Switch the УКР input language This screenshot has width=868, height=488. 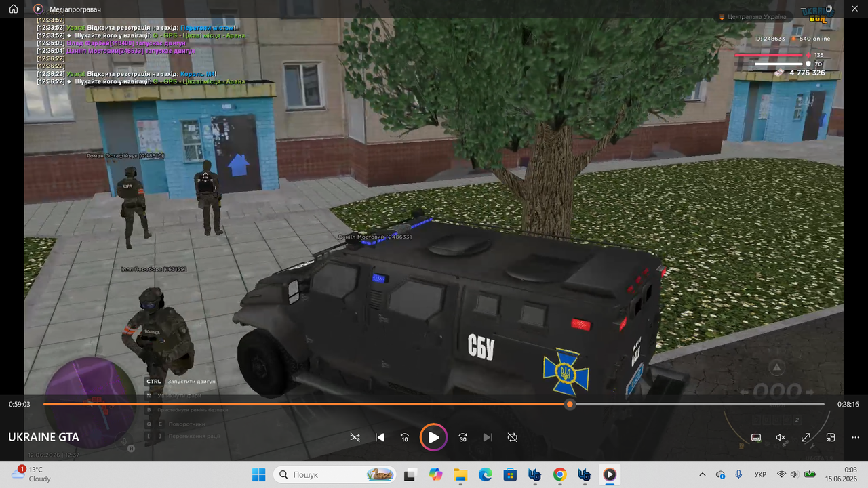point(761,474)
